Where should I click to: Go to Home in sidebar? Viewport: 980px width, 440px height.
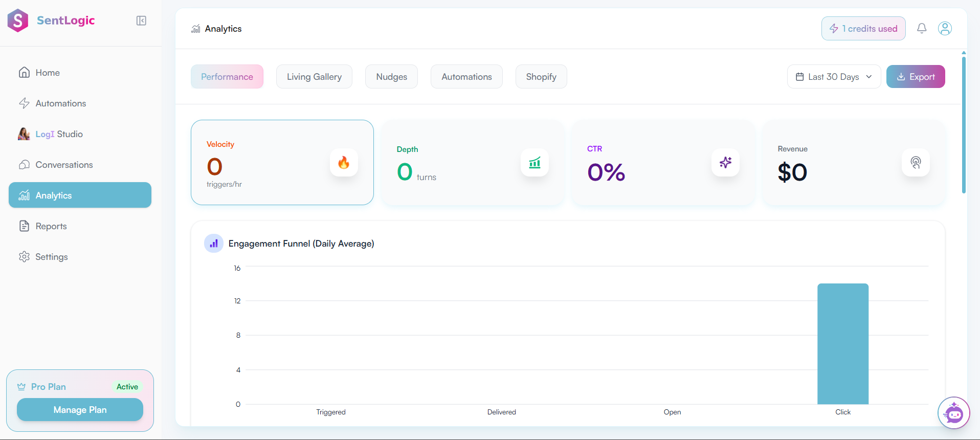tap(80, 73)
